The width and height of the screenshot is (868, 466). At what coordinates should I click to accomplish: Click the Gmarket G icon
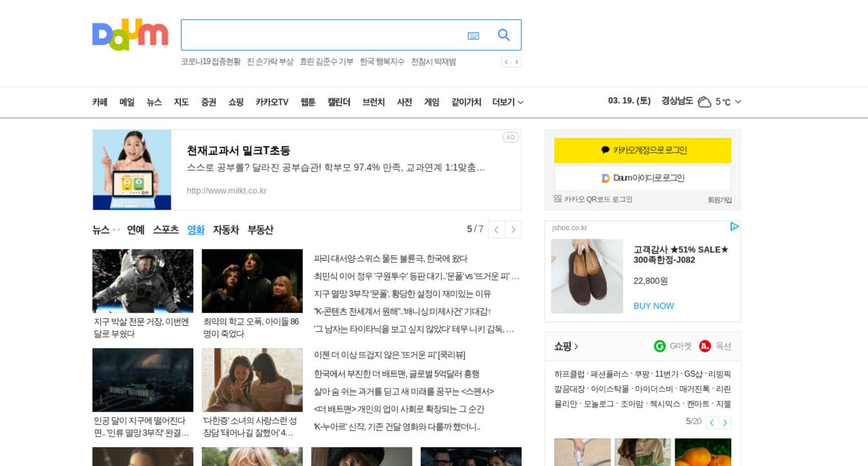659,346
